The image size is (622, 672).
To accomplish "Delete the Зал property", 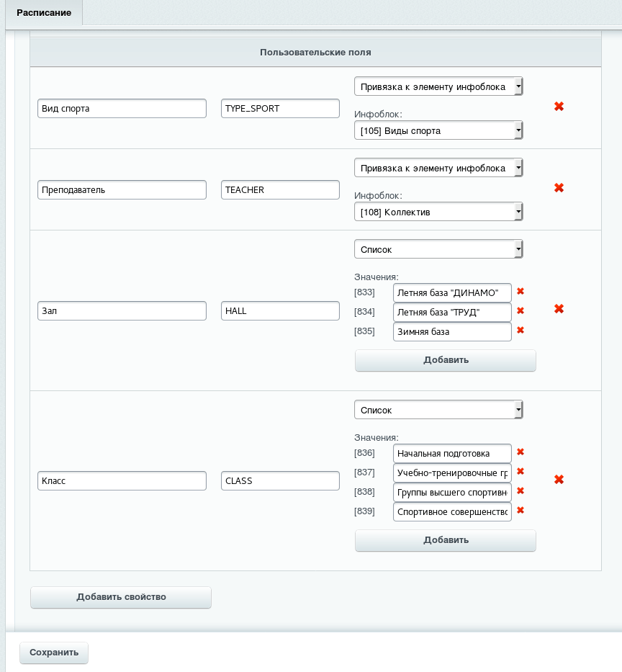I will (559, 309).
